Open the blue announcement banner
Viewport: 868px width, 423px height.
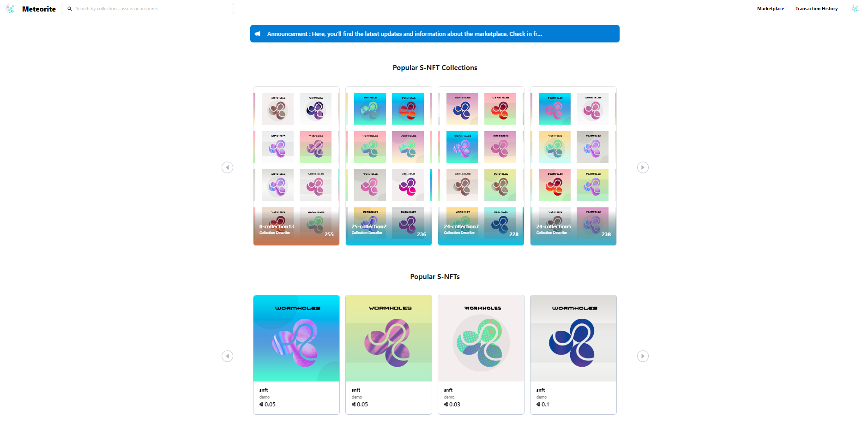(x=435, y=34)
